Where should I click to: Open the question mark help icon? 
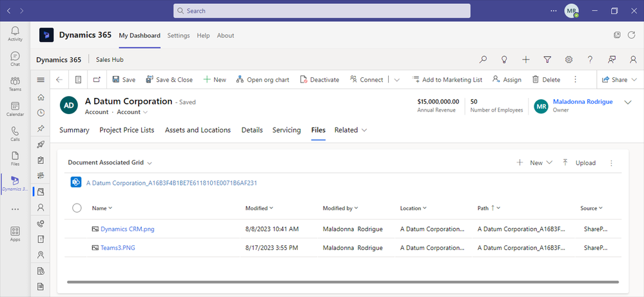[590, 59]
